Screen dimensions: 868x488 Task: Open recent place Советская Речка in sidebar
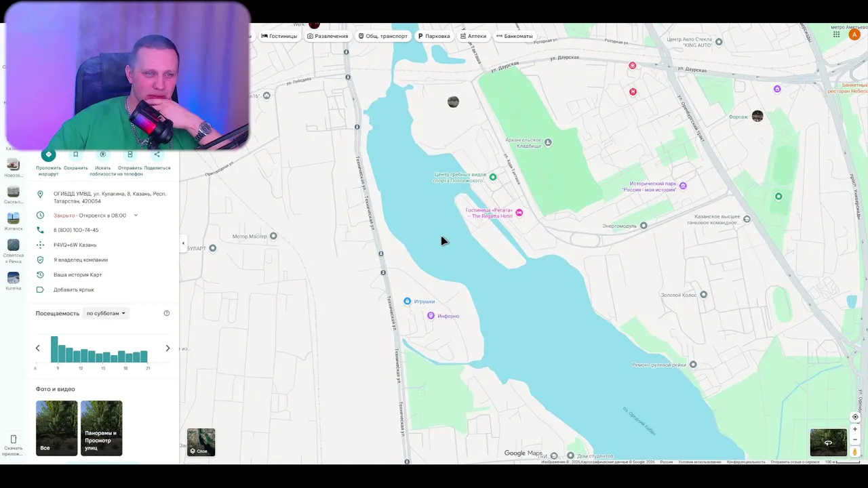(14, 251)
